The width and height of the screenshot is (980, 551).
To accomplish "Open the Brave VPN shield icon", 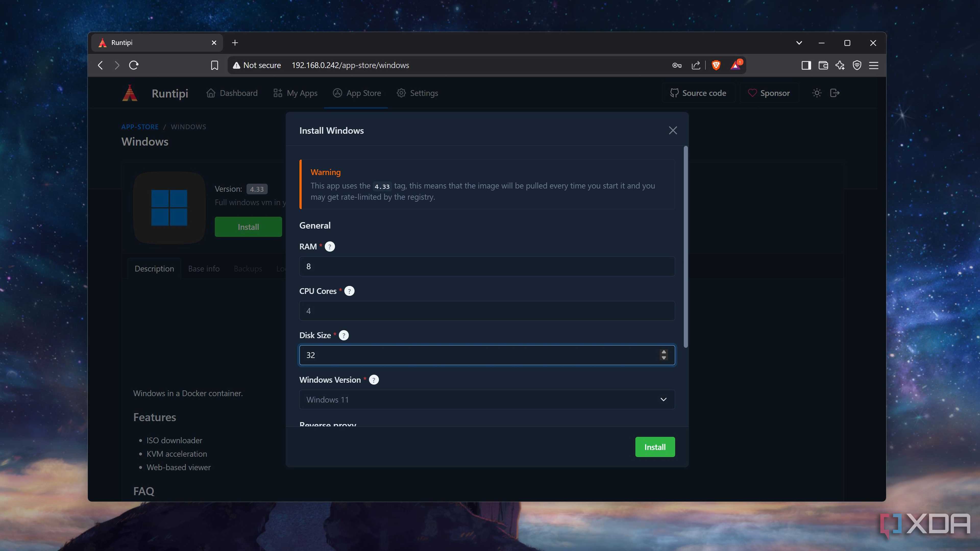I will tap(857, 65).
